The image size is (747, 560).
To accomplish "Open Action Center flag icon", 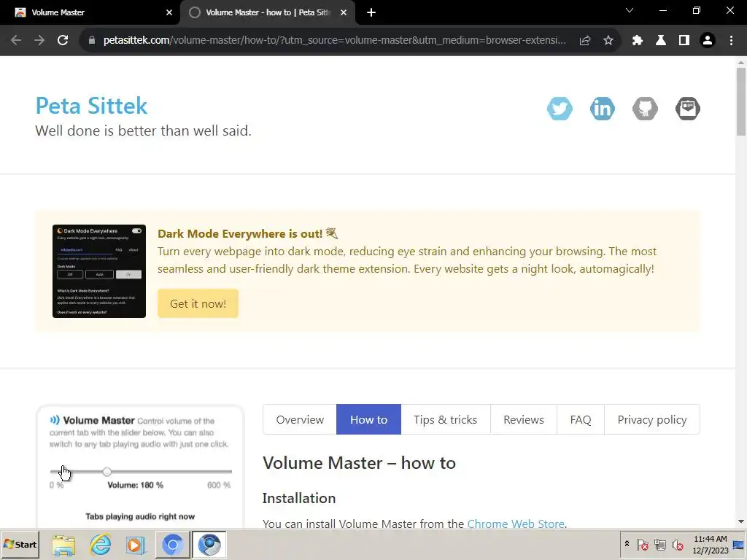I will [642, 544].
